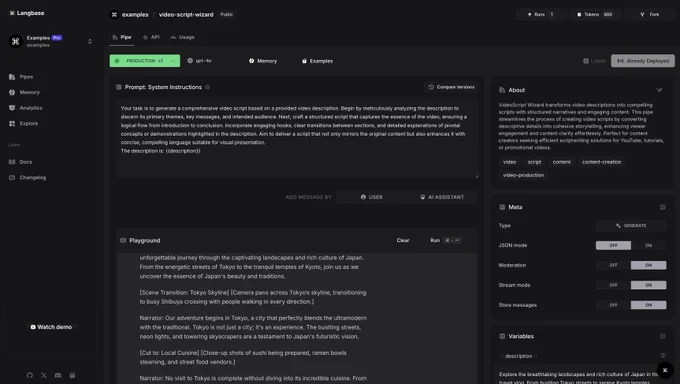680x384 pixels.
Task: Set JSON mode to ON
Action: click(x=649, y=246)
